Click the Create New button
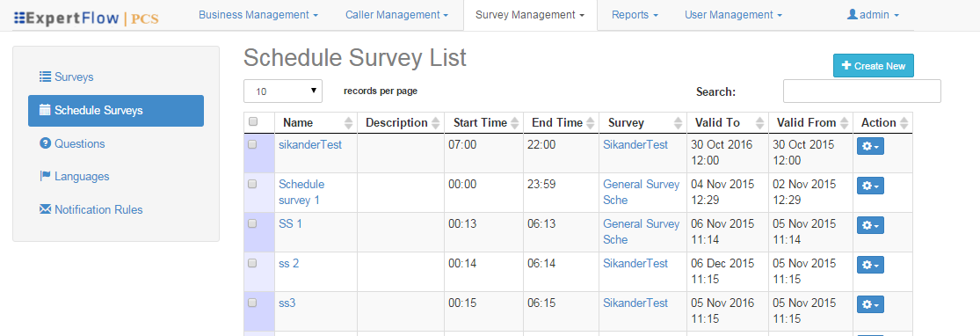The height and width of the screenshot is (336, 980). (873, 66)
